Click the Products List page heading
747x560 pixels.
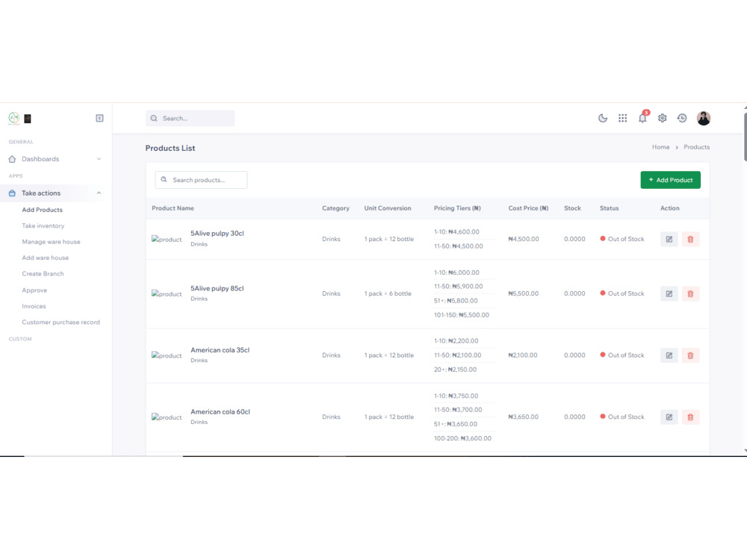pyautogui.click(x=170, y=148)
